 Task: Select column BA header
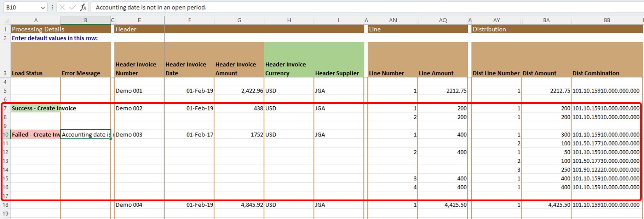pos(546,20)
